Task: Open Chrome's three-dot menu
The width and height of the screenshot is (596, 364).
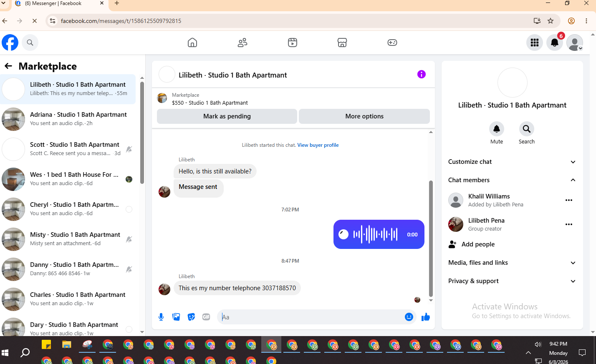Action: point(586,21)
